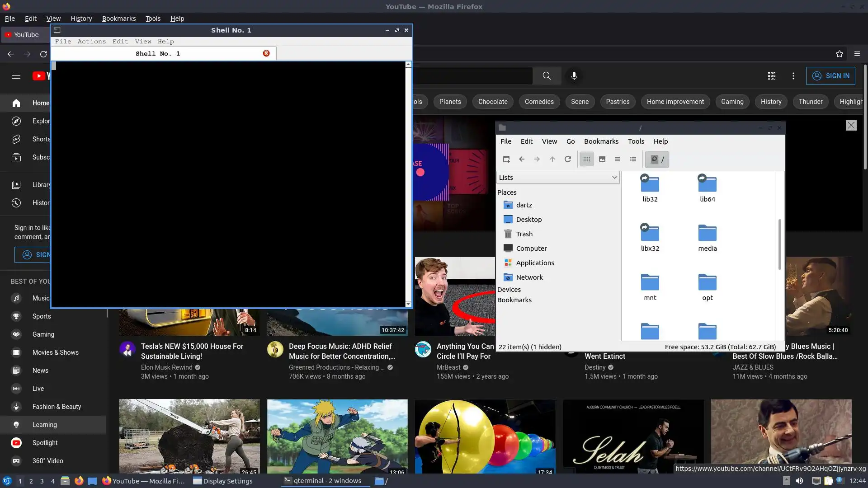
Task: Switch to detailed list view
Action: point(633,159)
